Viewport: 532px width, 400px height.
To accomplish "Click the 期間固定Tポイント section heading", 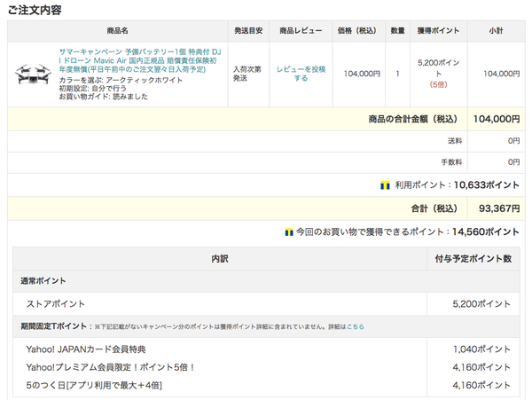I will [53, 326].
